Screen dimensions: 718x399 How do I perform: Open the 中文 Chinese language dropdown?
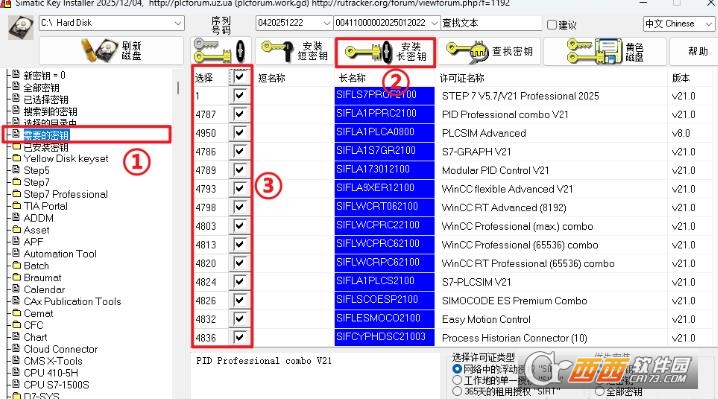coord(708,23)
